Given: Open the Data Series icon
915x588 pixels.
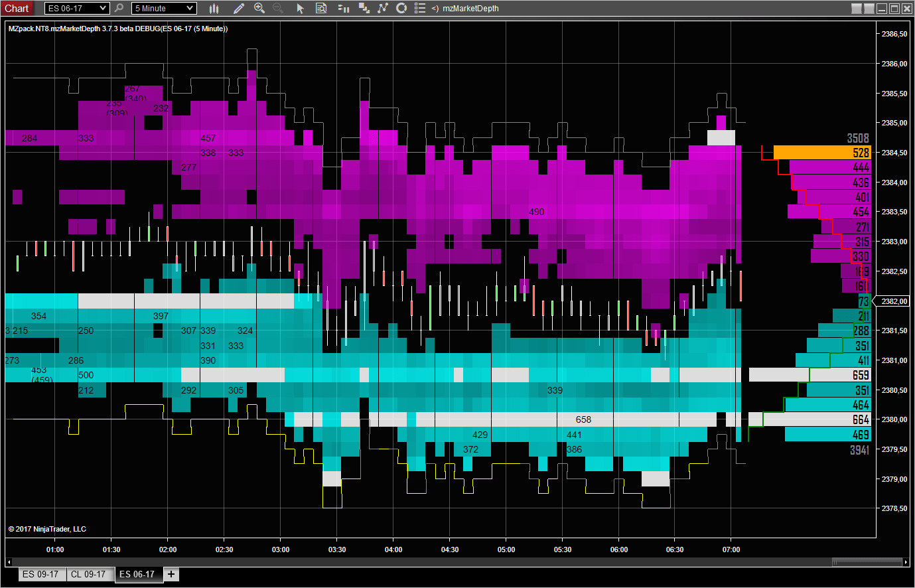Looking at the screenshot, I should point(364,8).
